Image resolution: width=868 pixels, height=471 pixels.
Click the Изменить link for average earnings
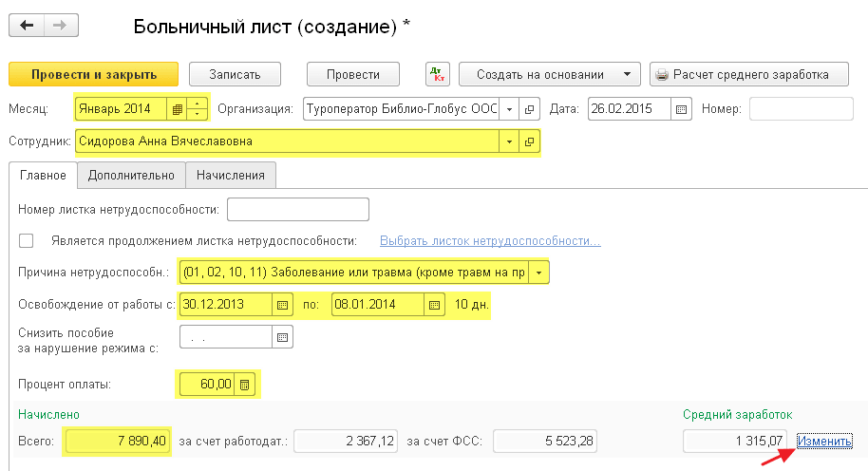(x=824, y=442)
